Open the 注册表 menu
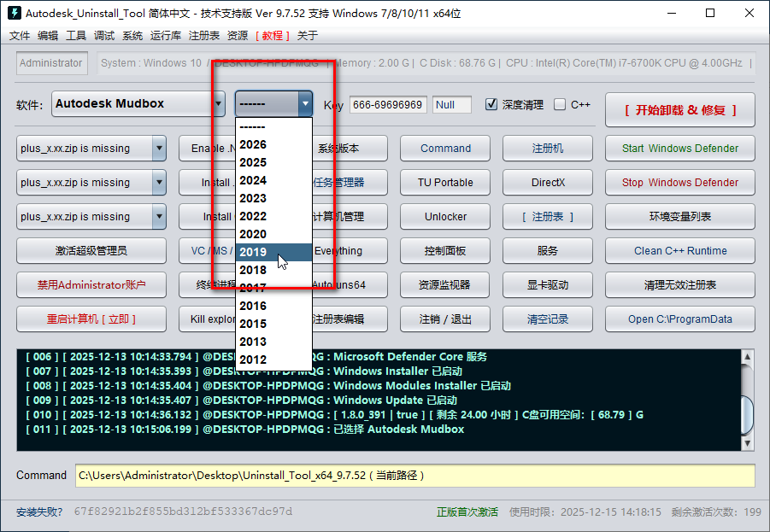The width and height of the screenshot is (770, 532). point(203,35)
